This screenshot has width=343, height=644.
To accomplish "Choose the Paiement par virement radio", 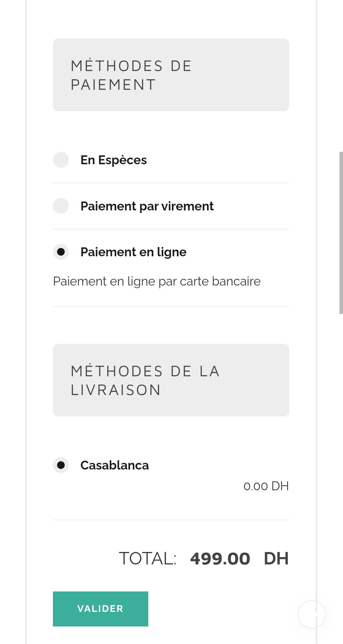I will 61,206.
